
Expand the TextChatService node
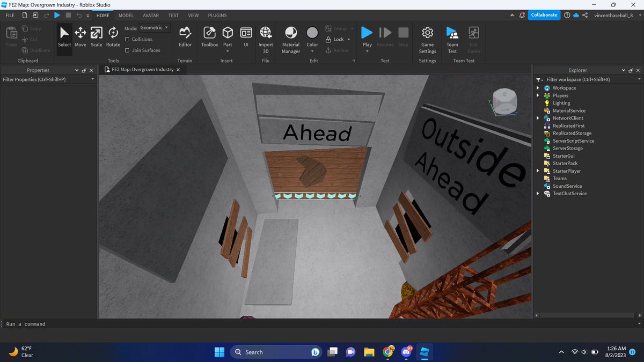pos(538,193)
